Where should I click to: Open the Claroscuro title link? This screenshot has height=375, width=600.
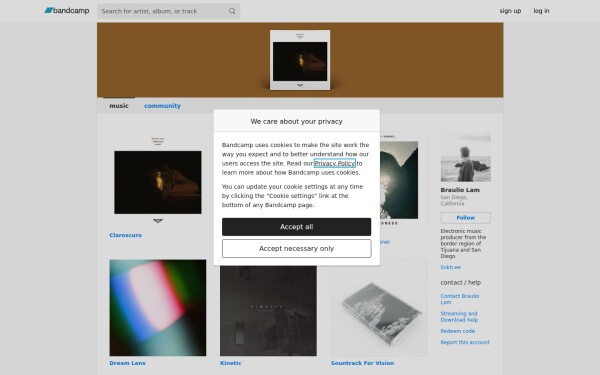[126, 235]
